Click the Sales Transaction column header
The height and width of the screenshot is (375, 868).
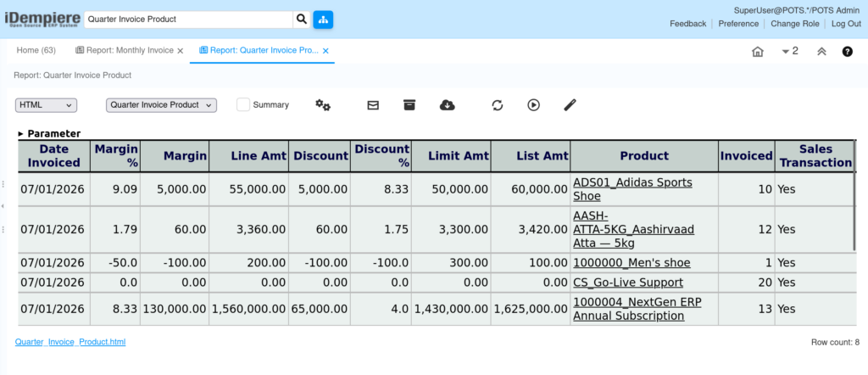pos(815,156)
